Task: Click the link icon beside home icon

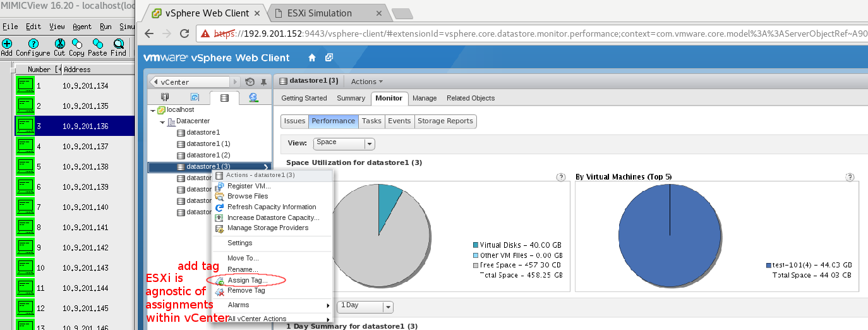Action: (329, 58)
